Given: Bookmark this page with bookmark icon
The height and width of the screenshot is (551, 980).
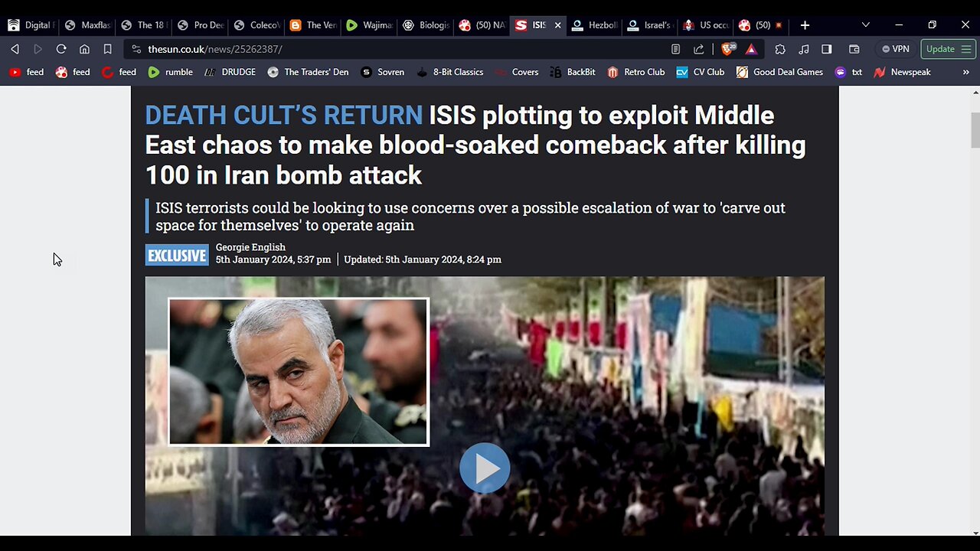Looking at the screenshot, I should click(108, 49).
